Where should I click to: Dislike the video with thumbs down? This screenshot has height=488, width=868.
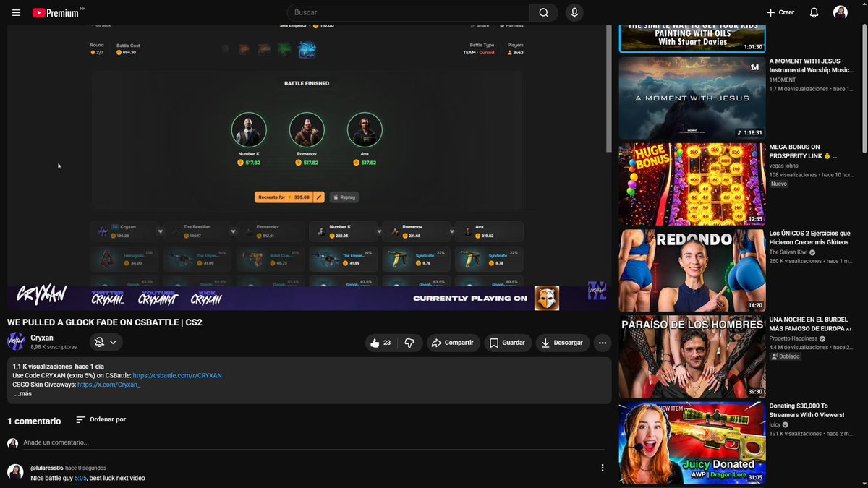coord(409,343)
